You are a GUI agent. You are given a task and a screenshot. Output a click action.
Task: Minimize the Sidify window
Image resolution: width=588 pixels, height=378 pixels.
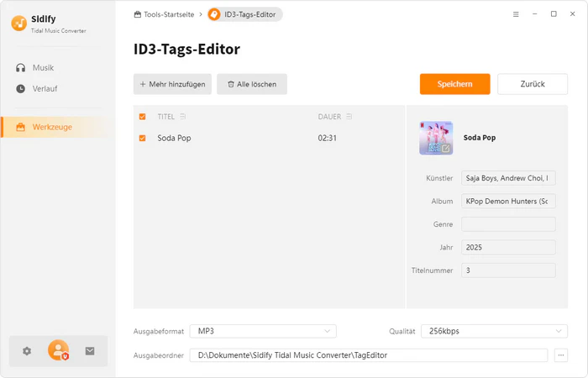click(x=535, y=14)
